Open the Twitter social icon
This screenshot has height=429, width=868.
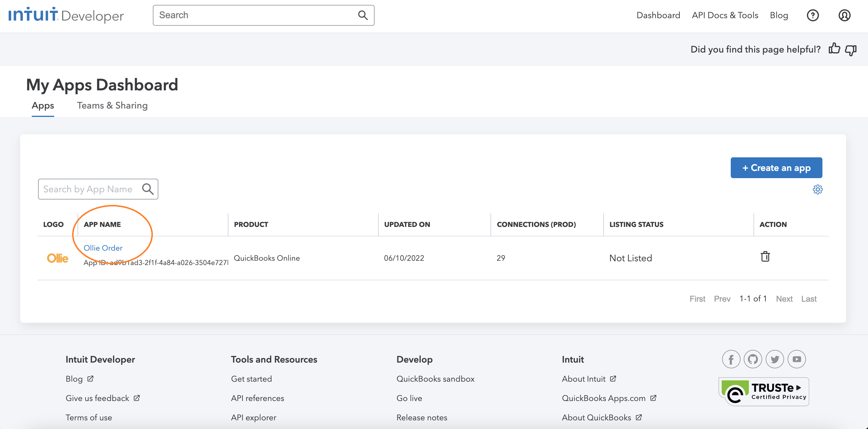pyautogui.click(x=775, y=359)
